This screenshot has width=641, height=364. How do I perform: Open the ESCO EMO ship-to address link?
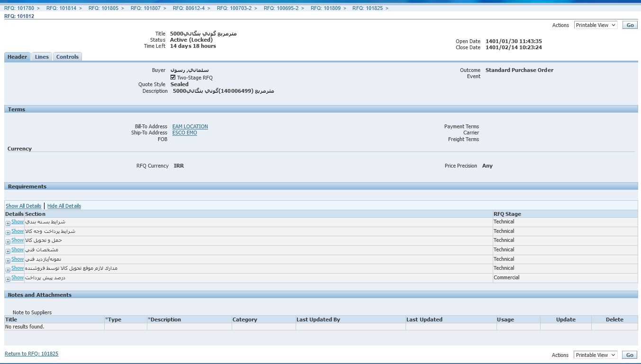click(x=184, y=133)
